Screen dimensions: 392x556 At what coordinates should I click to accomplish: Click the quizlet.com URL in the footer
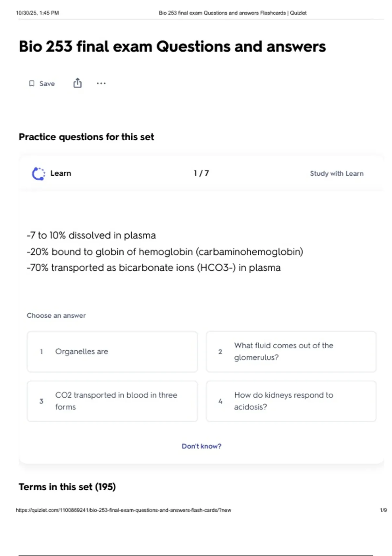[123, 510]
